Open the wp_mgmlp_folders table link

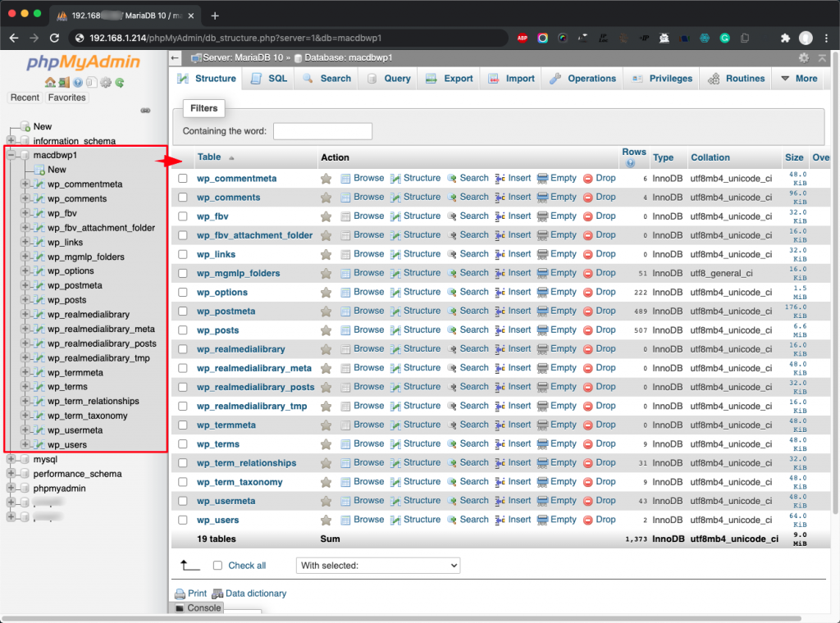coord(239,274)
